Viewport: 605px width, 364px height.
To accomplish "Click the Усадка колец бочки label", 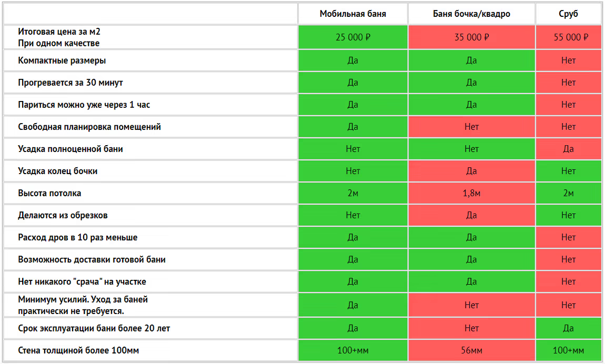I will (x=58, y=171).
